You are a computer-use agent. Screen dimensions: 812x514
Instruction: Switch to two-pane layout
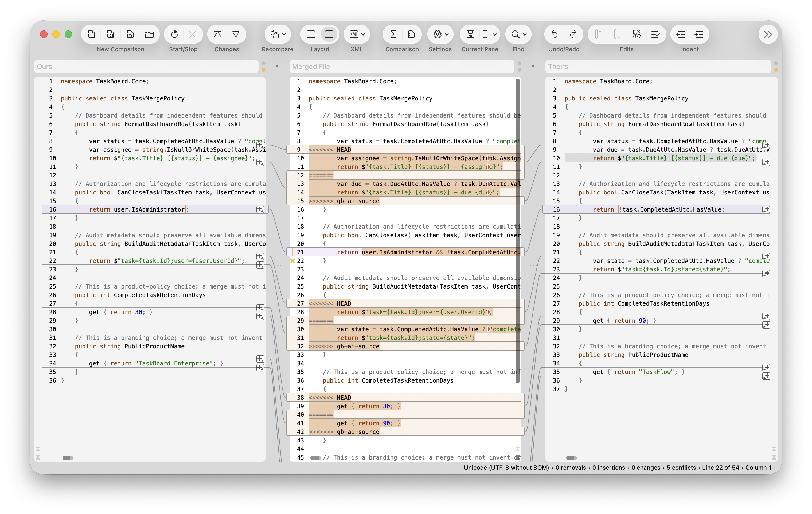[x=311, y=34]
